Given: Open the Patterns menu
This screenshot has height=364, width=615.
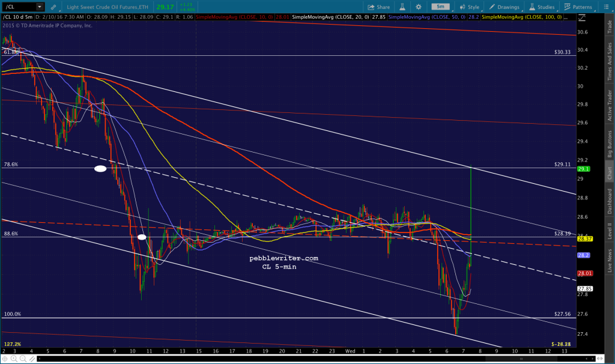Looking at the screenshot, I should coord(578,7).
